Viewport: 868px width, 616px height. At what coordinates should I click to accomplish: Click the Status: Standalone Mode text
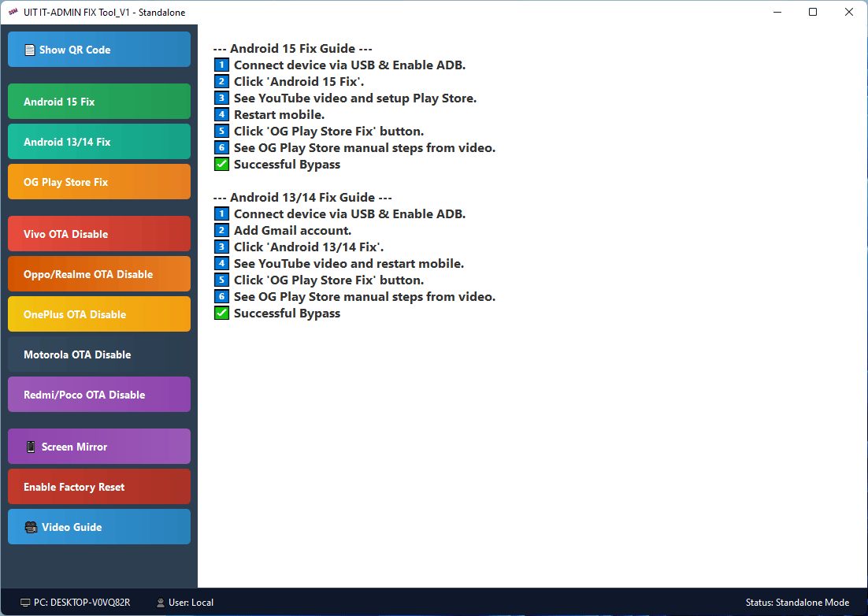click(x=797, y=602)
